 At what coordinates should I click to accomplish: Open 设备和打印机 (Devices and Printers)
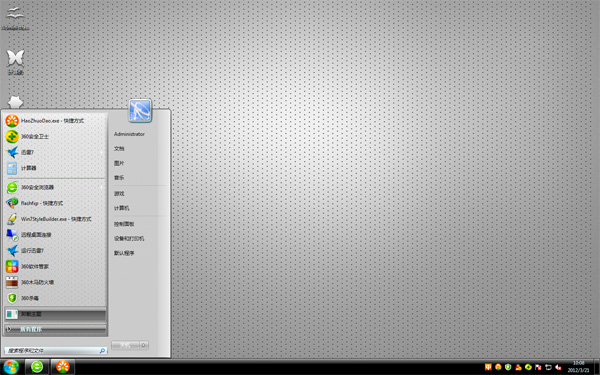(x=129, y=238)
